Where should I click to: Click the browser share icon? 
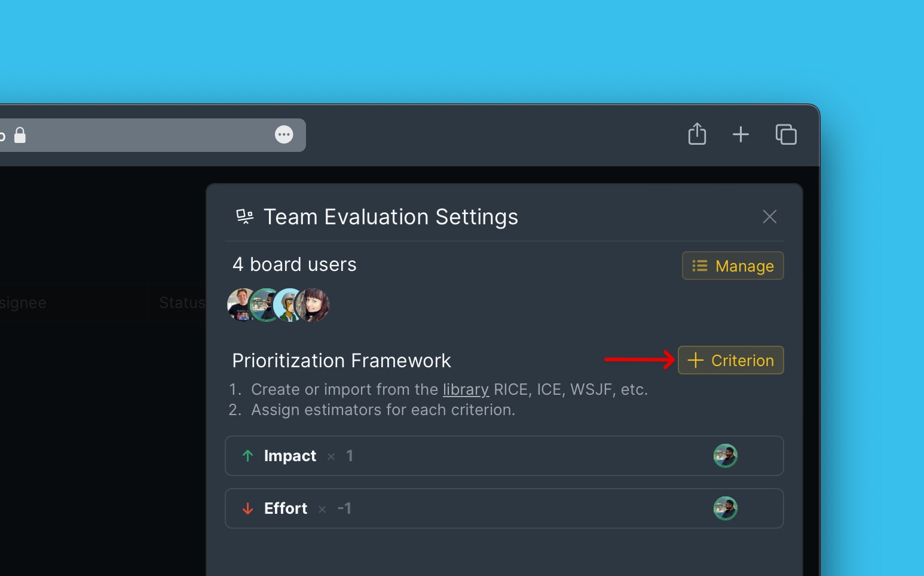[x=697, y=134]
